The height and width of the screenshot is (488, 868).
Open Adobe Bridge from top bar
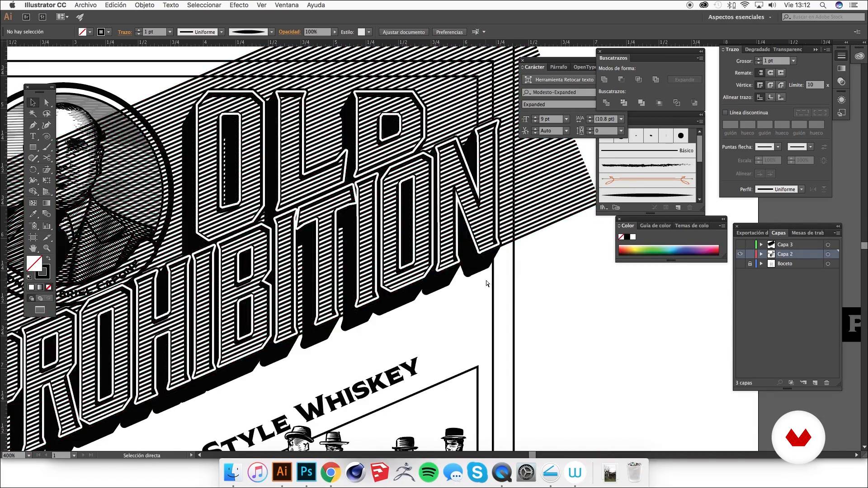pos(26,17)
